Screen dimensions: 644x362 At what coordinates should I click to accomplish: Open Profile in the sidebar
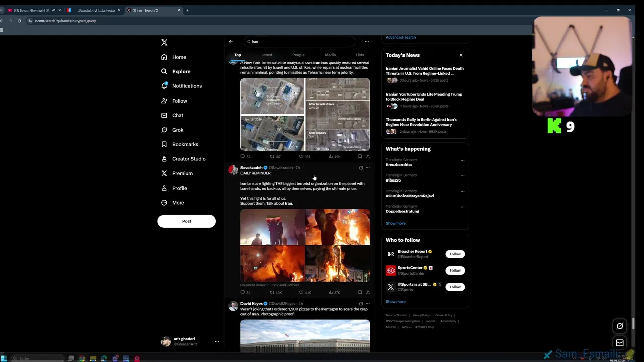click(x=174, y=188)
